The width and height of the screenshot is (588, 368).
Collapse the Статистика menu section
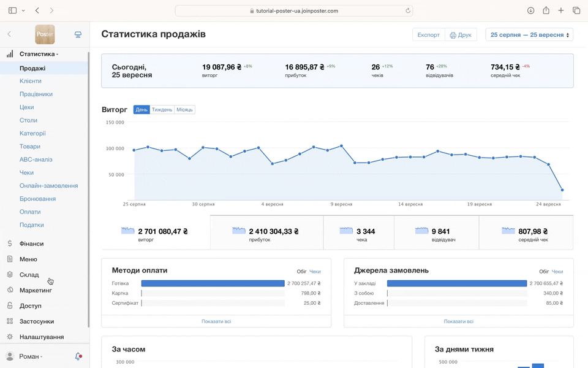tap(38, 54)
